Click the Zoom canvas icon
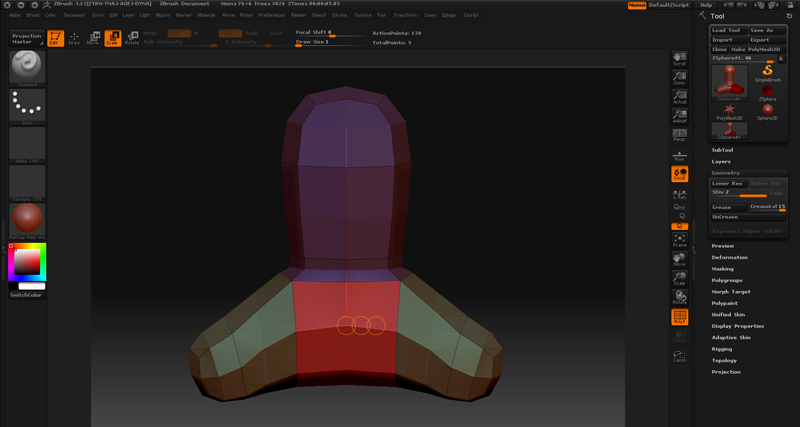800x427 pixels. point(679,78)
